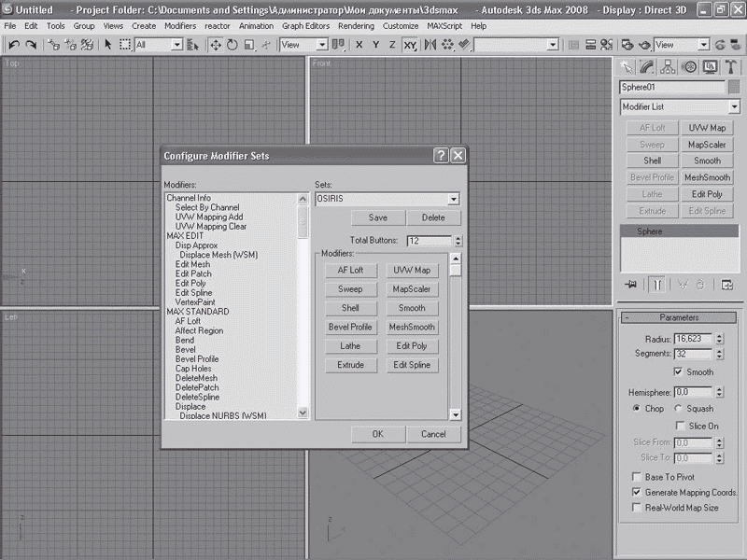
Task: Toggle the Smooth checkbox in Parameters
Action: (x=678, y=371)
